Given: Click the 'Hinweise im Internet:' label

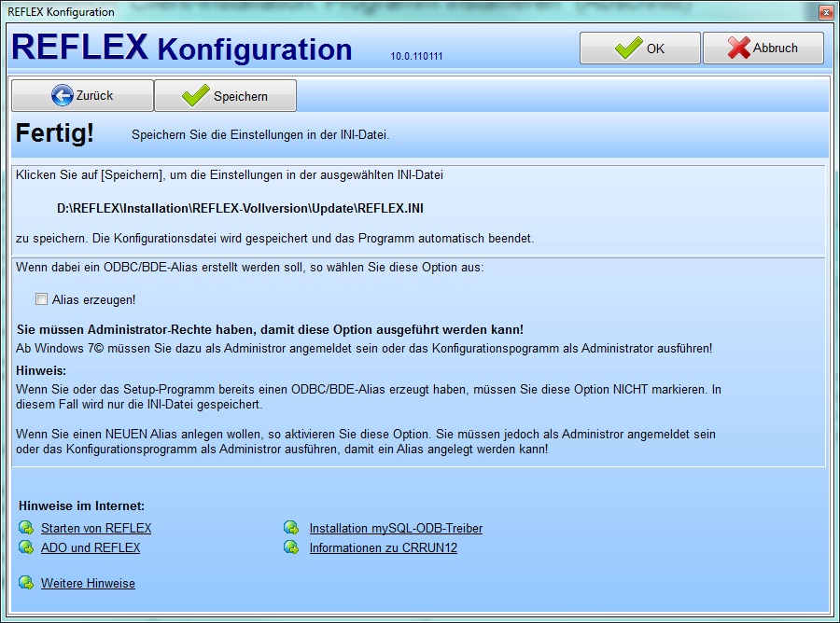Looking at the screenshot, I should (81, 505).
